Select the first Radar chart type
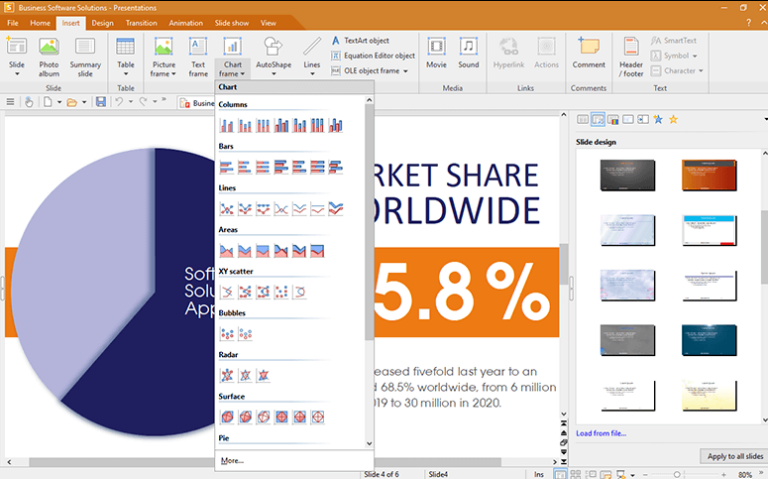 [227, 375]
